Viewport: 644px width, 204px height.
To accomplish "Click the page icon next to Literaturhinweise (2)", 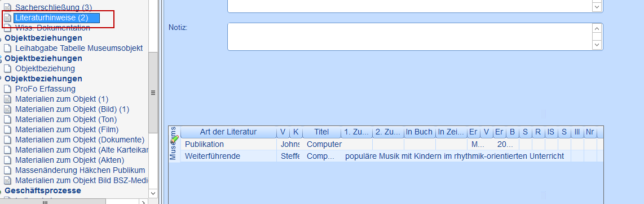I will [7, 18].
